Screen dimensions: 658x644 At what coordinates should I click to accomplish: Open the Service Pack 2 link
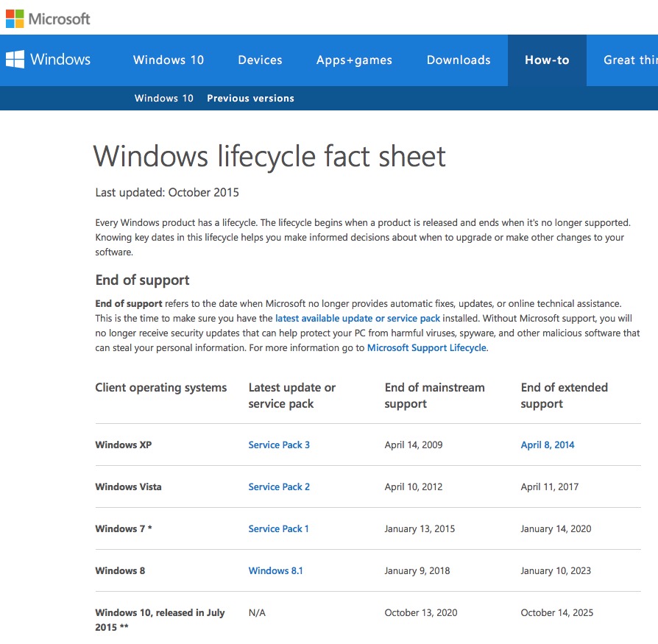(x=279, y=486)
